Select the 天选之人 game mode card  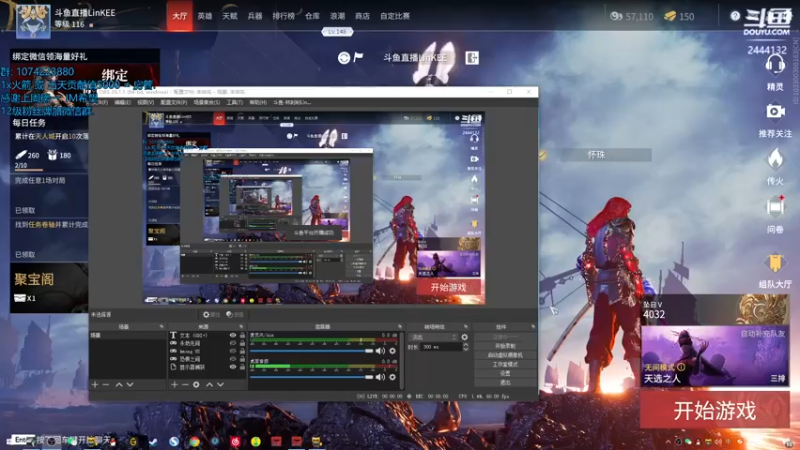pyautogui.click(x=714, y=356)
